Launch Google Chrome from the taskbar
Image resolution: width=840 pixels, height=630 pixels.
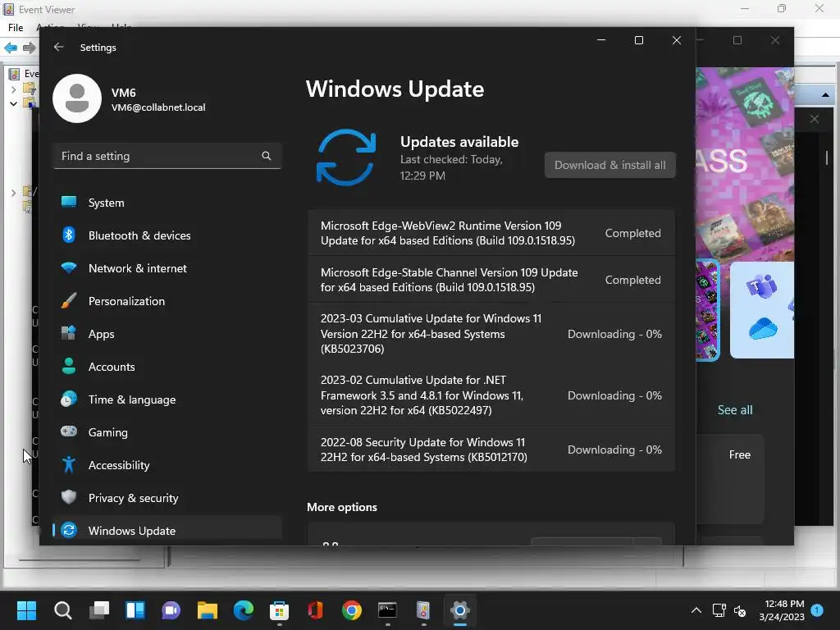tap(352, 610)
